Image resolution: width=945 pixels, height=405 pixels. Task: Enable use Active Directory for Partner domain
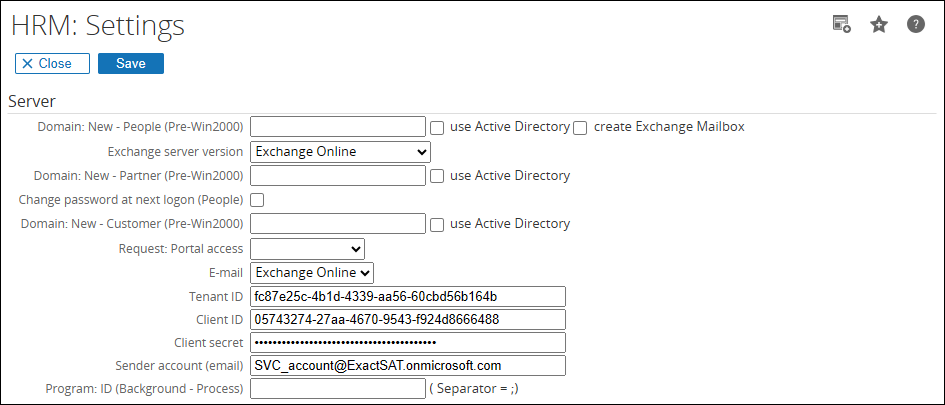click(437, 176)
